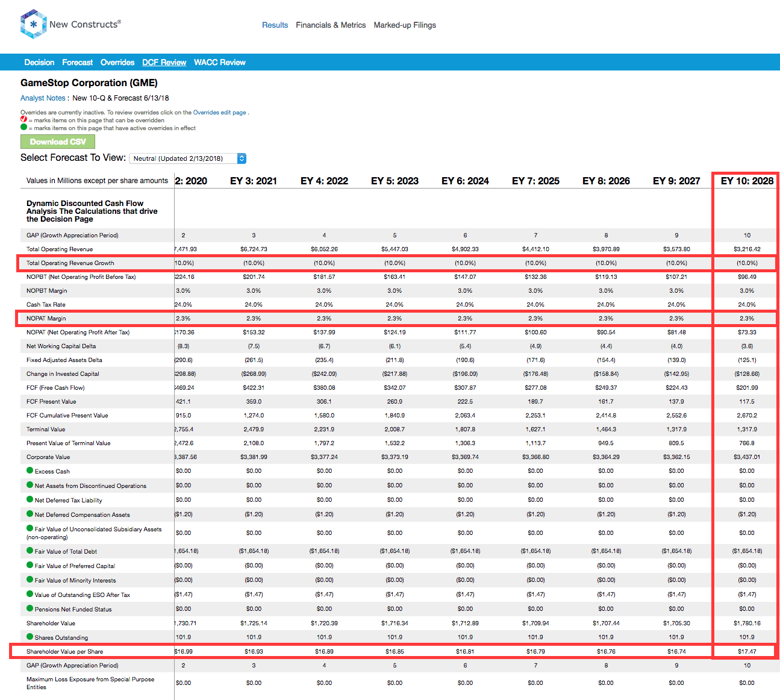Click the Corporate Value row label
Screen dimensions: 780x700
click(x=48, y=457)
